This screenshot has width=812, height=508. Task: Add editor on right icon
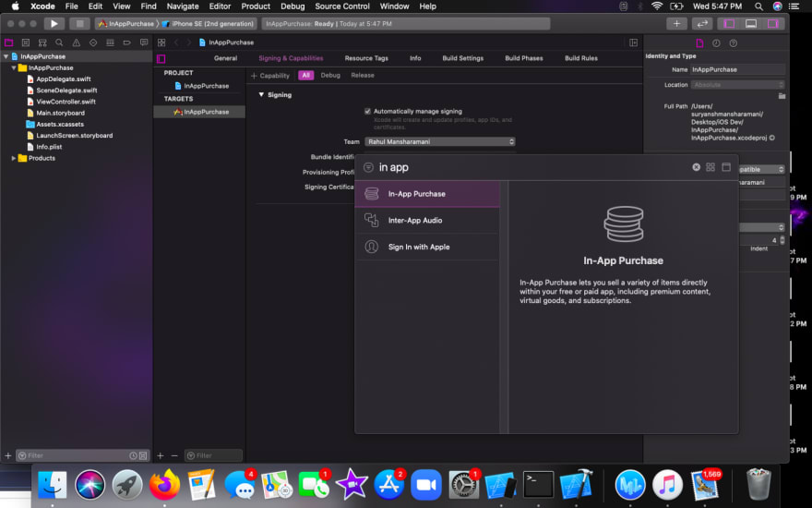[633, 42]
